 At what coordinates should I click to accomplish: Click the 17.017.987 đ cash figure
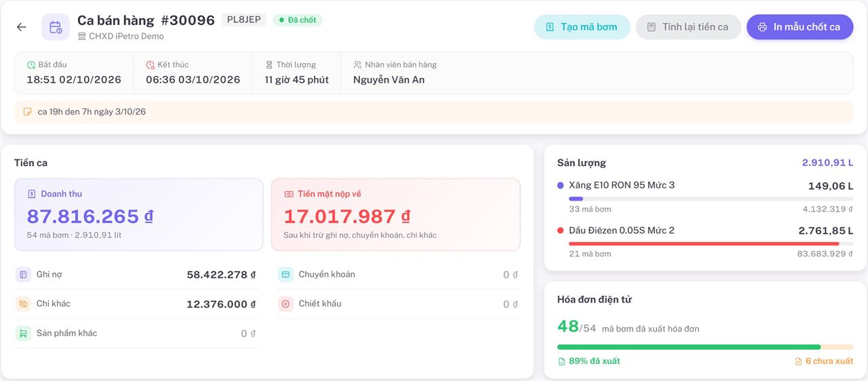tap(347, 216)
